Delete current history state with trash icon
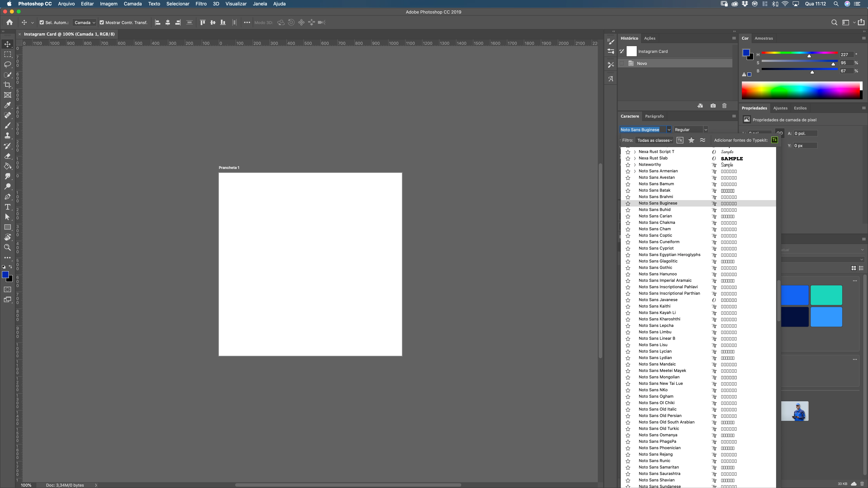 tap(724, 106)
